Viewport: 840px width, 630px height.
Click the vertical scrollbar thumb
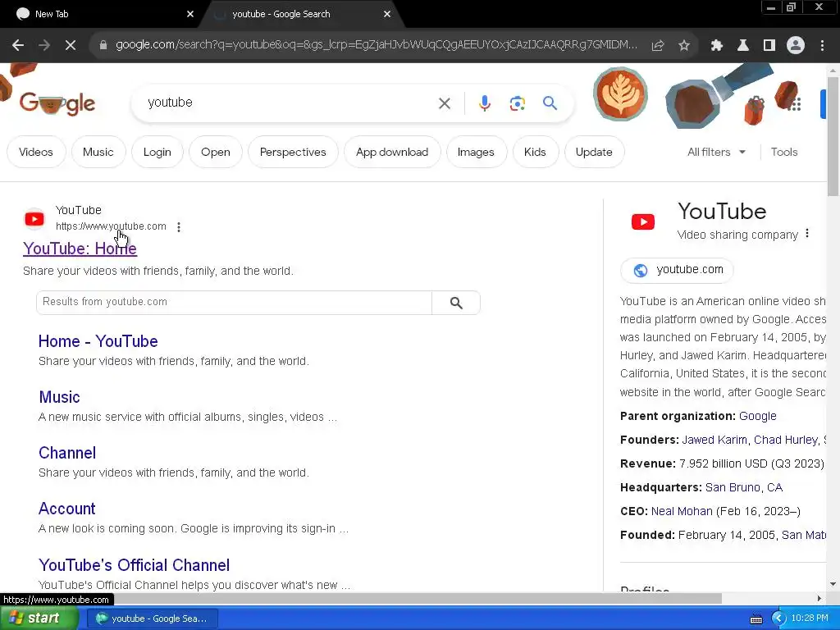[833, 137]
